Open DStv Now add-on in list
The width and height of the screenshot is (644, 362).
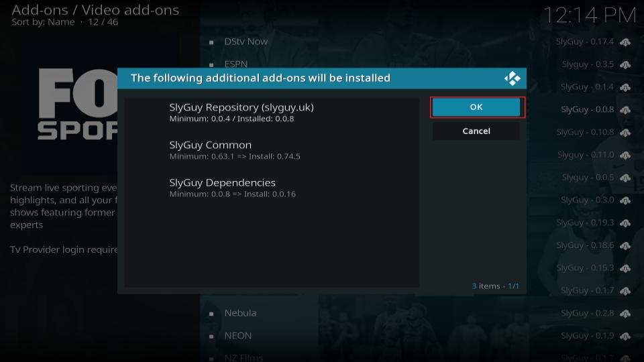tap(246, 42)
